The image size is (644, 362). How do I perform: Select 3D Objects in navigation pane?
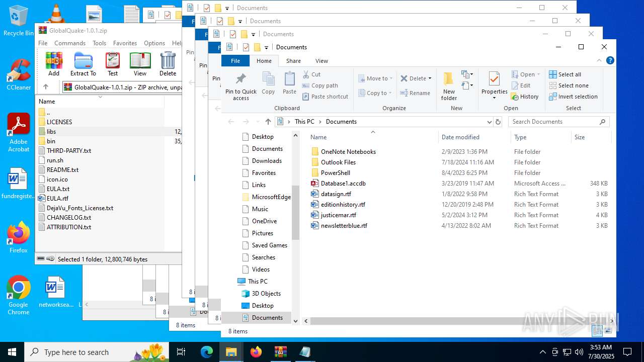266,294
